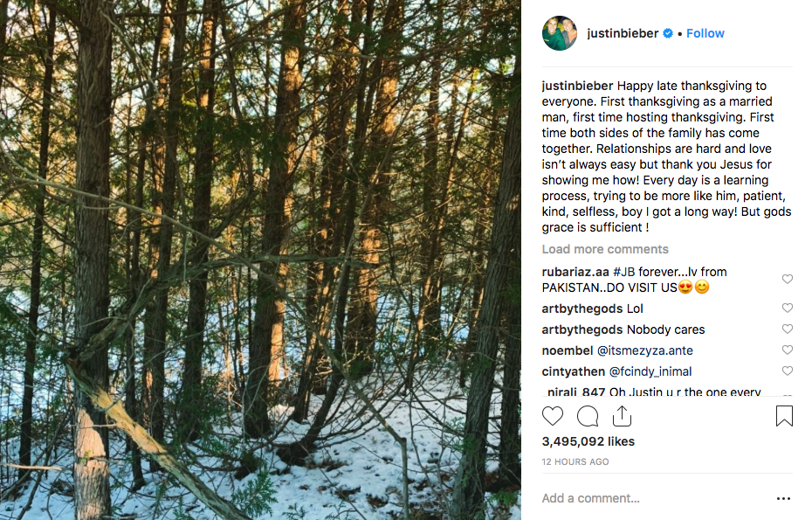Load more comments
Viewport: 812px width, 520px height.
pos(605,249)
